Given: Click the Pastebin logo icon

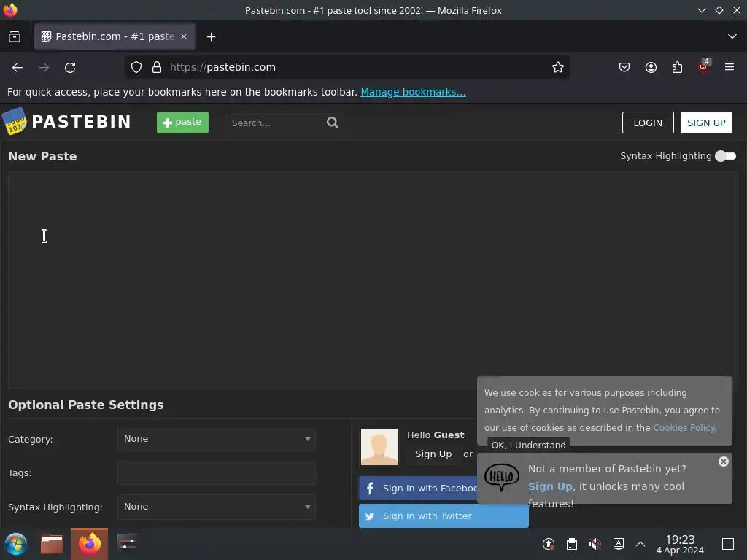Looking at the screenshot, I should click(x=15, y=122).
